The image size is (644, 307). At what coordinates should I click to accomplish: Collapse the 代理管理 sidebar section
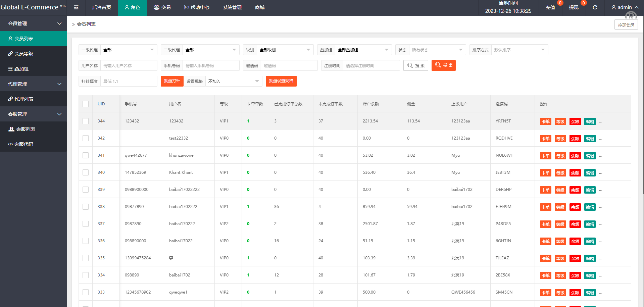pos(33,84)
